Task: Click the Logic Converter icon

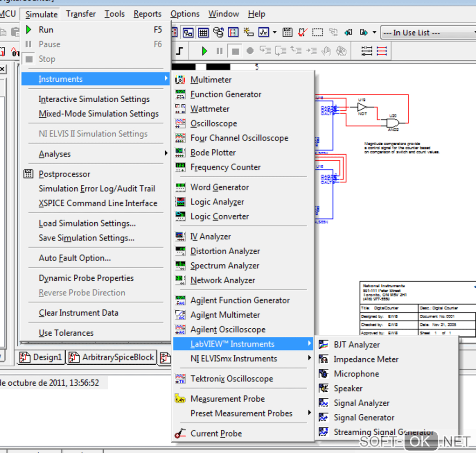Action: pyautogui.click(x=180, y=217)
